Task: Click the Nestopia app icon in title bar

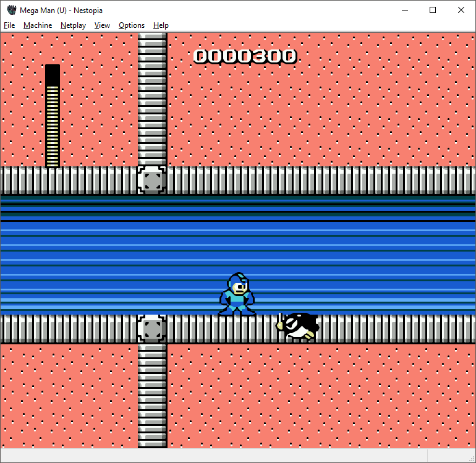Action: [x=11, y=10]
